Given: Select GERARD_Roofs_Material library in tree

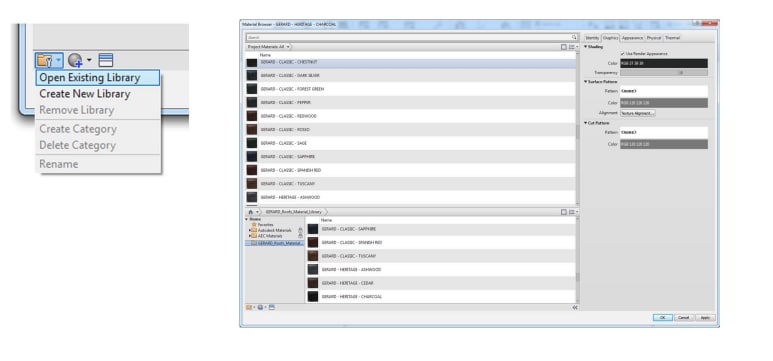Looking at the screenshot, I should tap(275, 243).
